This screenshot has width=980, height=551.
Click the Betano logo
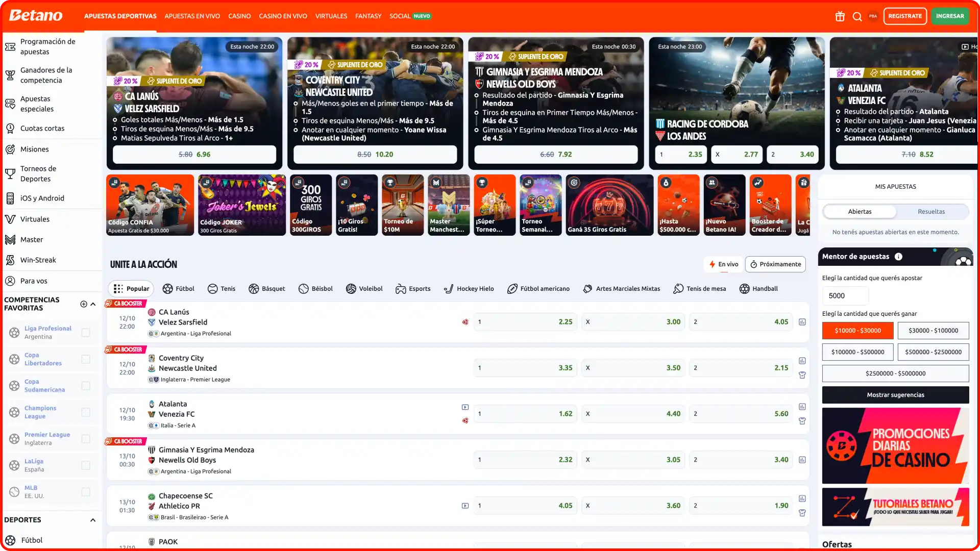[36, 16]
